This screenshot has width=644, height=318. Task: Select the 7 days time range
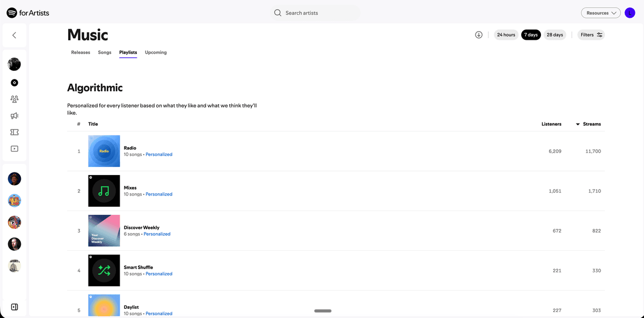click(x=531, y=35)
